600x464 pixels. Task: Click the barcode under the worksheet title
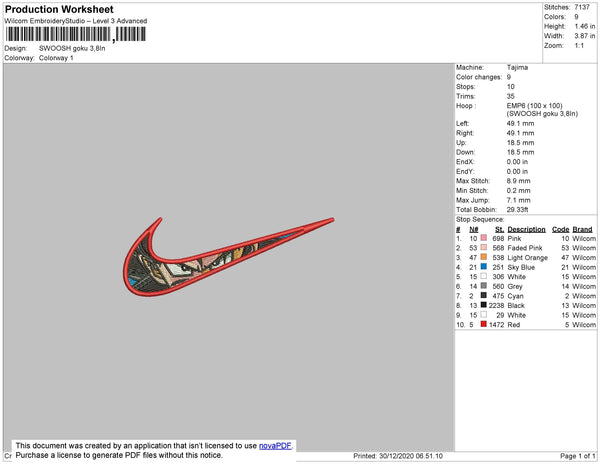pyautogui.click(x=75, y=34)
